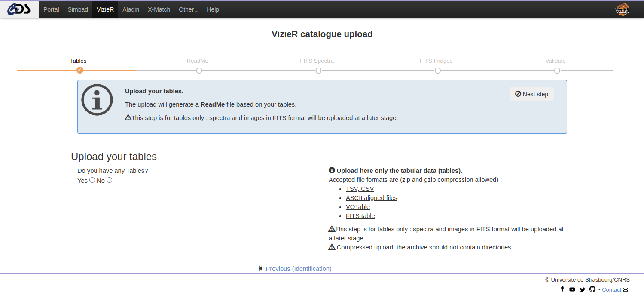The image size is (644, 301).
Task: Open the ASCII aligned files link
Action: [x=372, y=198]
